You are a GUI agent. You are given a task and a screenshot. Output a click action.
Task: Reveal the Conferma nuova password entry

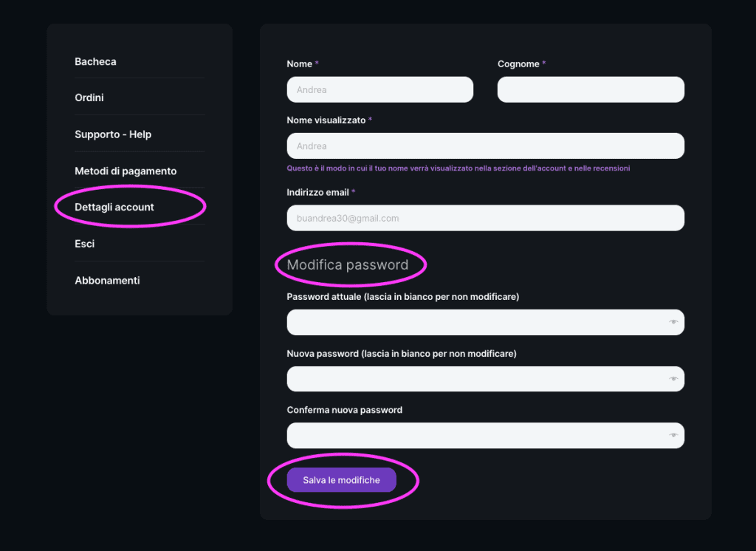coord(673,436)
